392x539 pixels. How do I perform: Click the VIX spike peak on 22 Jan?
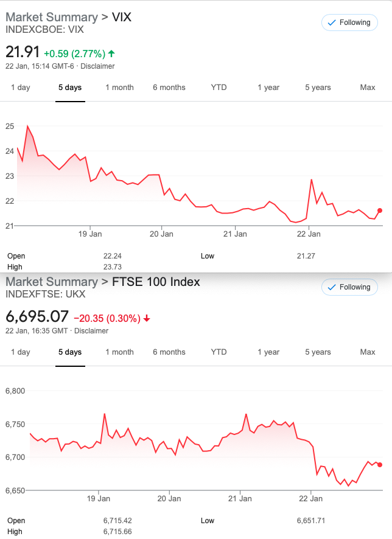[312, 179]
